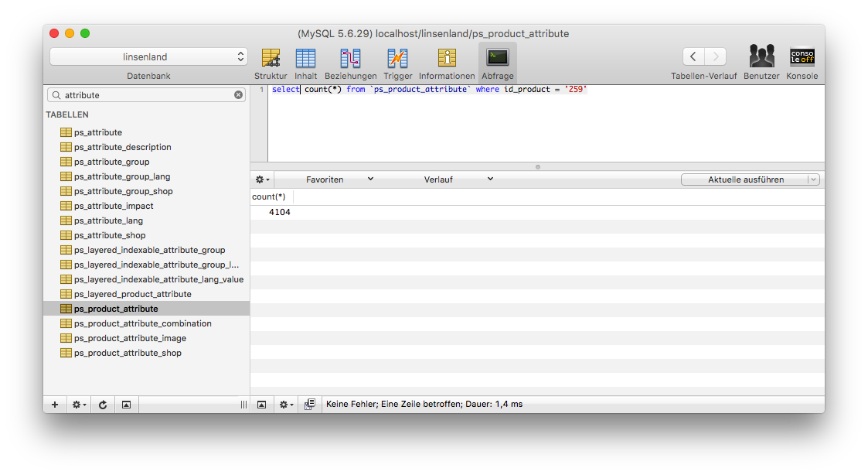The height and width of the screenshot is (475, 868).
Task: Toggle the query editor pane visibility
Action: [x=262, y=405]
